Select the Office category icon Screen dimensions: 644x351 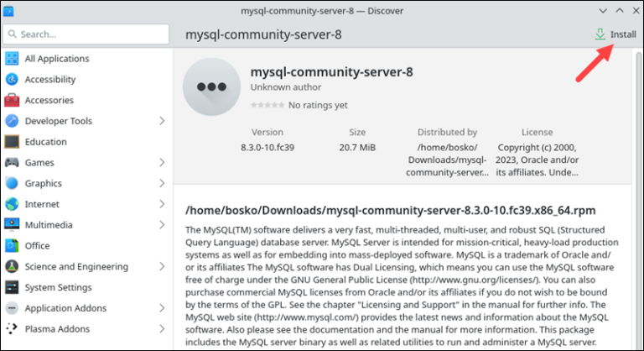[12, 246]
